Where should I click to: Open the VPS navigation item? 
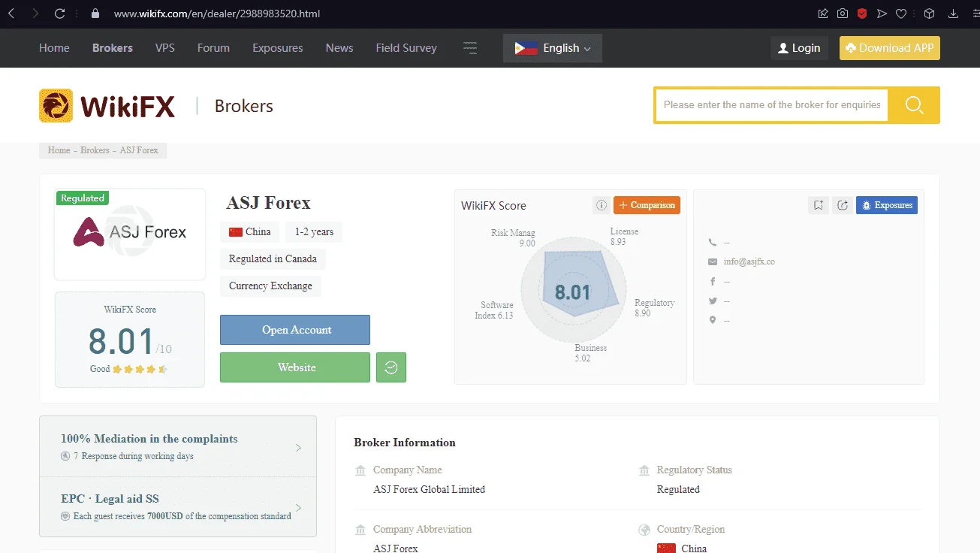tap(165, 48)
